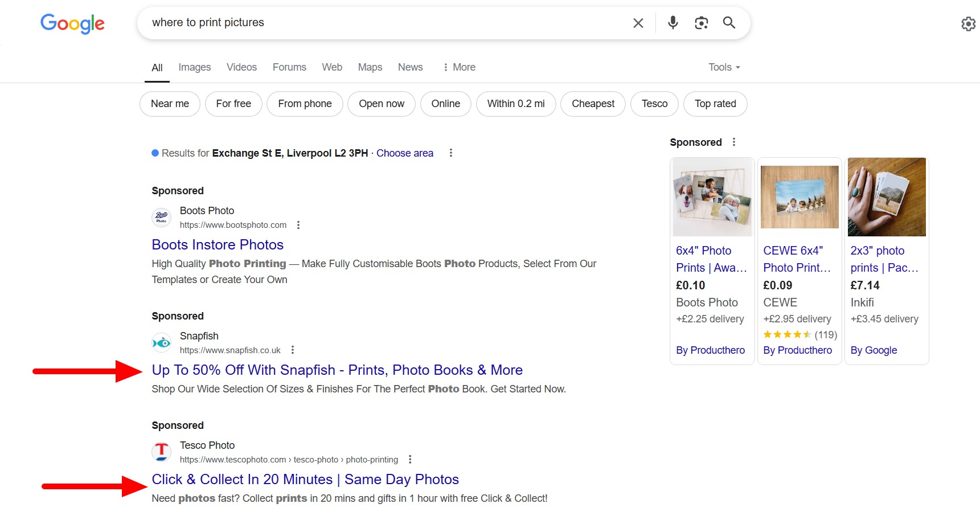Click the Exchange St E, Liverpool L2 3PH location

290,153
